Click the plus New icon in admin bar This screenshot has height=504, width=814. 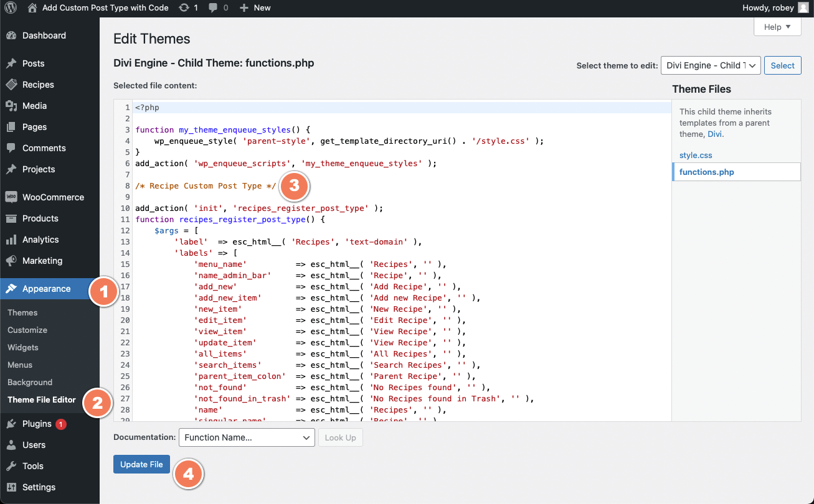pyautogui.click(x=244, y=7)
